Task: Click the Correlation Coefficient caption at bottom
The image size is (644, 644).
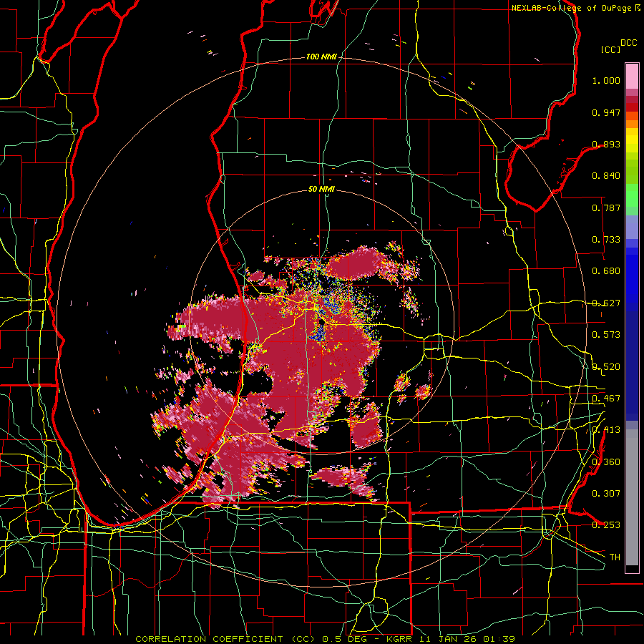Action: (x=326, y=639)
